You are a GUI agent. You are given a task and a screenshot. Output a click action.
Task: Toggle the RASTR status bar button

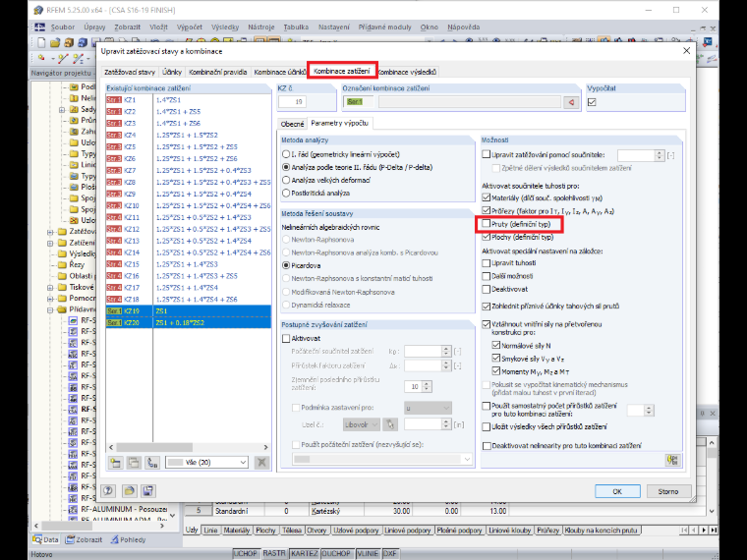click(x=274, y=553)
